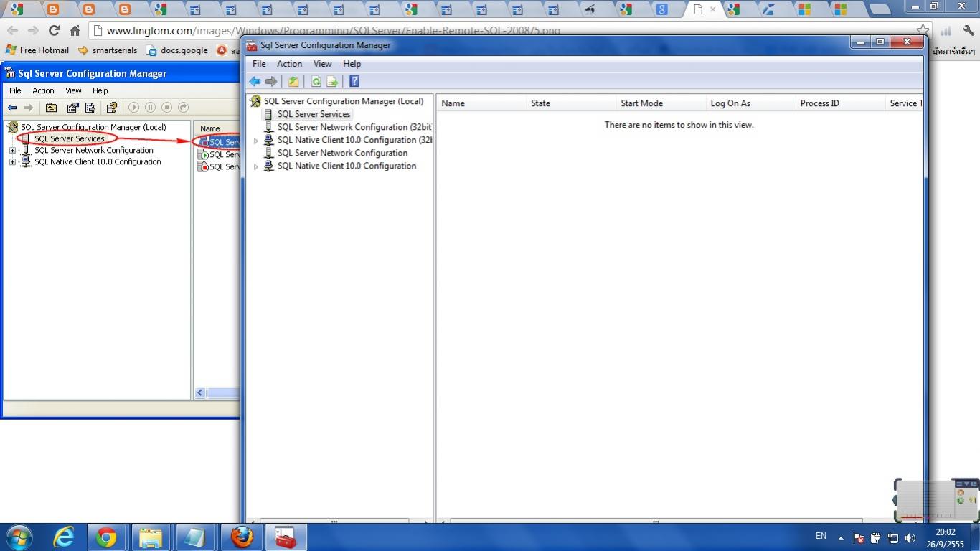The height and width of the screenshot is (551, 980).
Task: Click Stop Service icon in background window
Action: coord(166,108)
